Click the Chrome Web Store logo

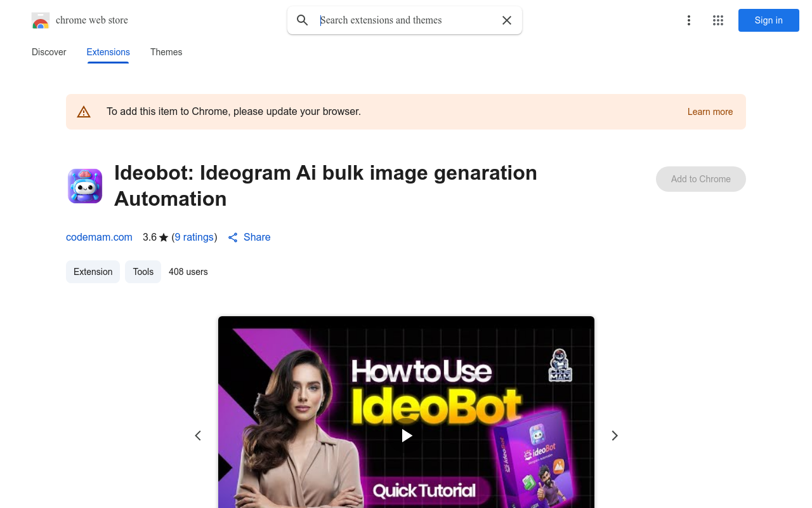pos(41,20)
